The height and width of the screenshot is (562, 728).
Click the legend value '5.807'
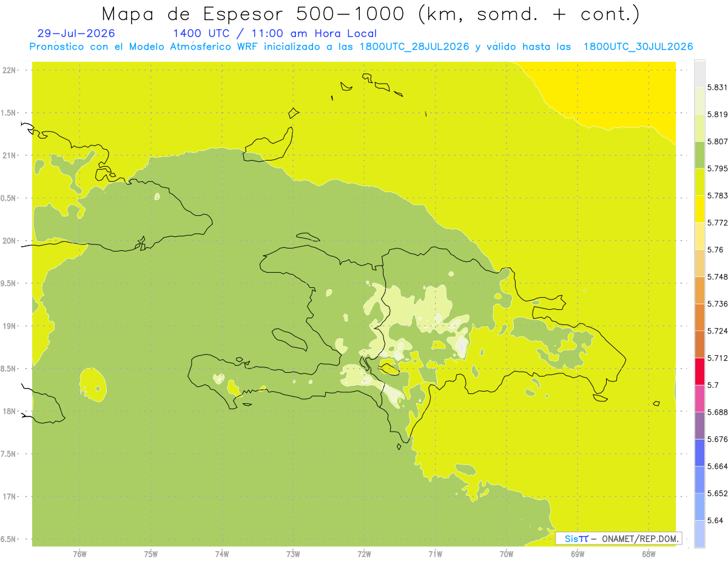717,141
